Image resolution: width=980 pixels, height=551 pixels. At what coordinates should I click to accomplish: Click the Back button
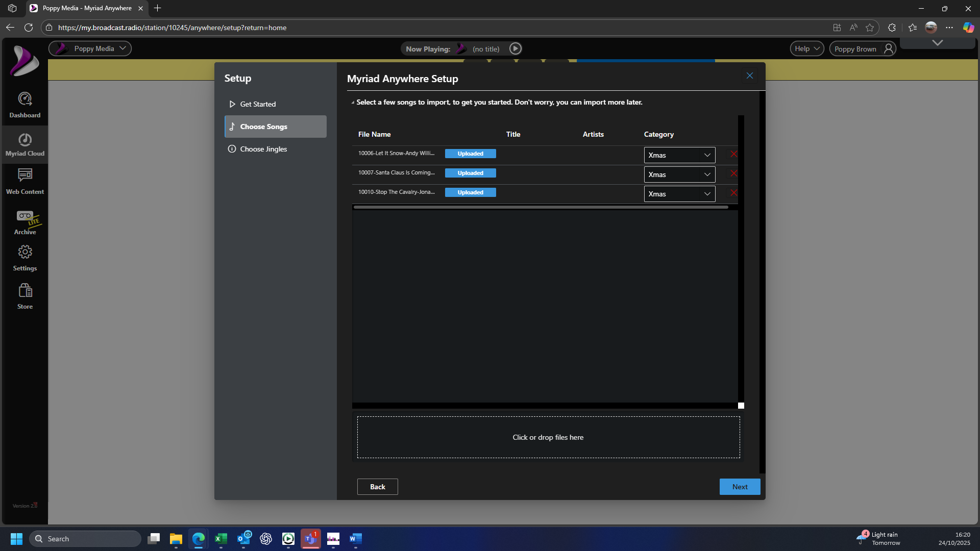[377, 487]
